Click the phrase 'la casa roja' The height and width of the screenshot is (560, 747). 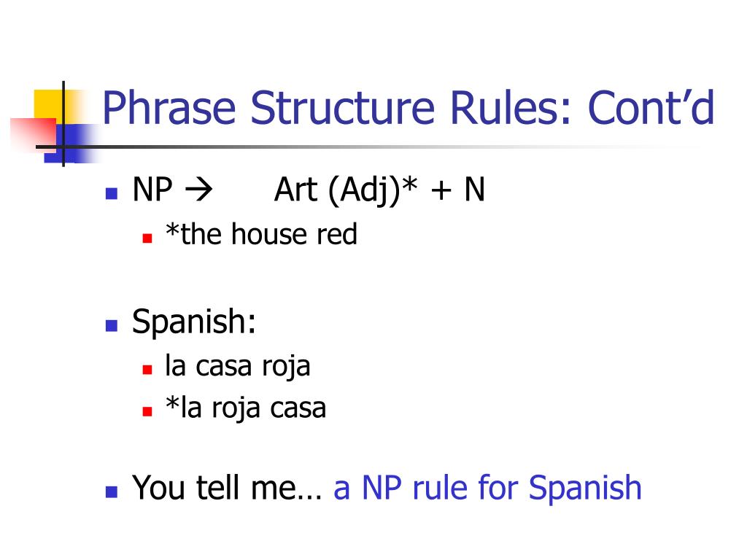(x=238, y=366)
